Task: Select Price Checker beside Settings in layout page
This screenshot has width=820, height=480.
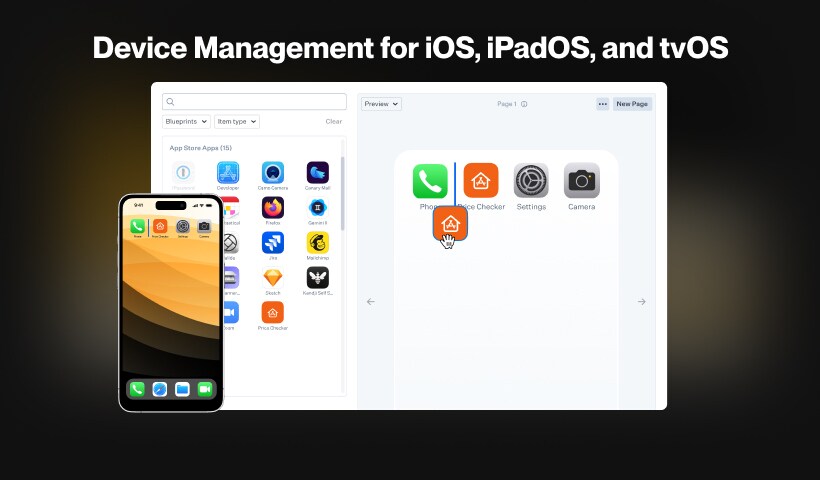Action: coord(481,180)
